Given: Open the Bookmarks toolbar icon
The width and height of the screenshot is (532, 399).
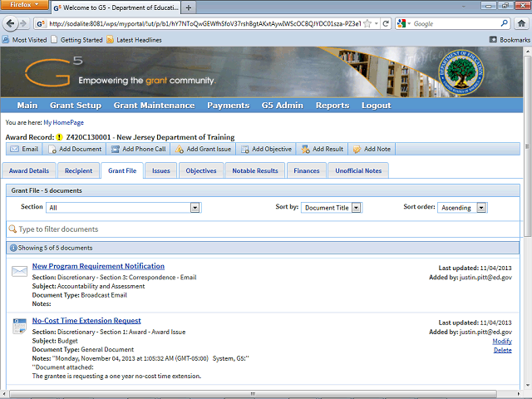Looking at the screenshot, I should [x=493, y=40].
